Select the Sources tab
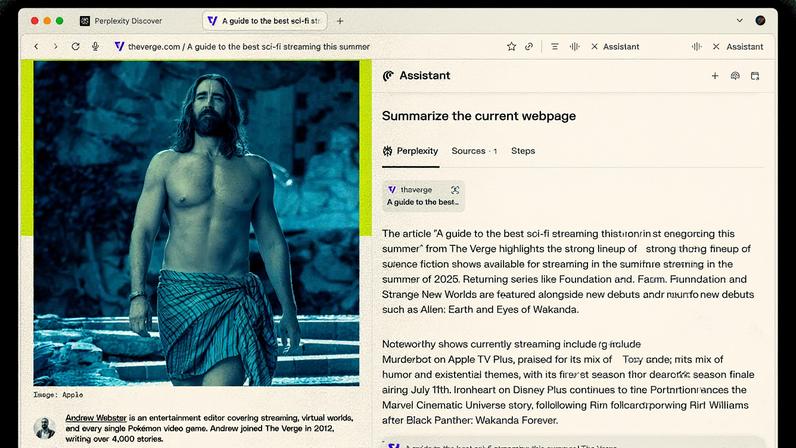Screen dimensions: 796x448 coord(474,151)
